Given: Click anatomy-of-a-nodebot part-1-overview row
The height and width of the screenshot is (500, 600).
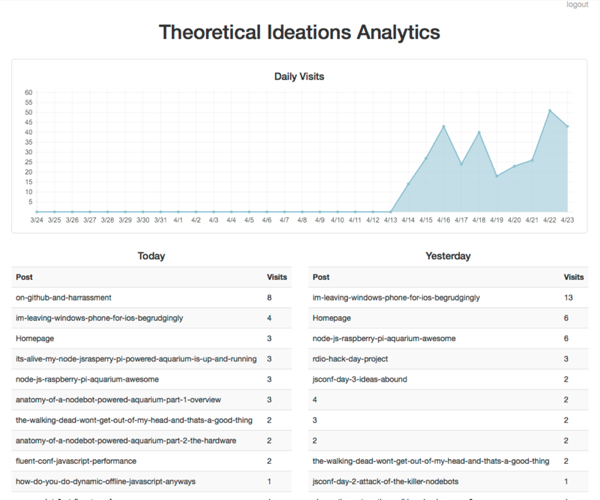Looking at the screenshot, I should click(x=152, y=400).
